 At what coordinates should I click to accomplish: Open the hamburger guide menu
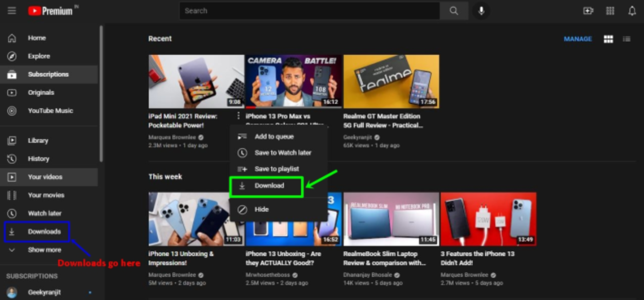[x=12, y=11]
